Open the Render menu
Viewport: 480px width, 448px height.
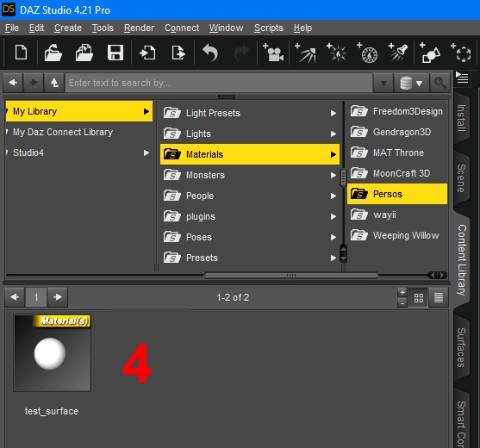(x=139, y=28)
